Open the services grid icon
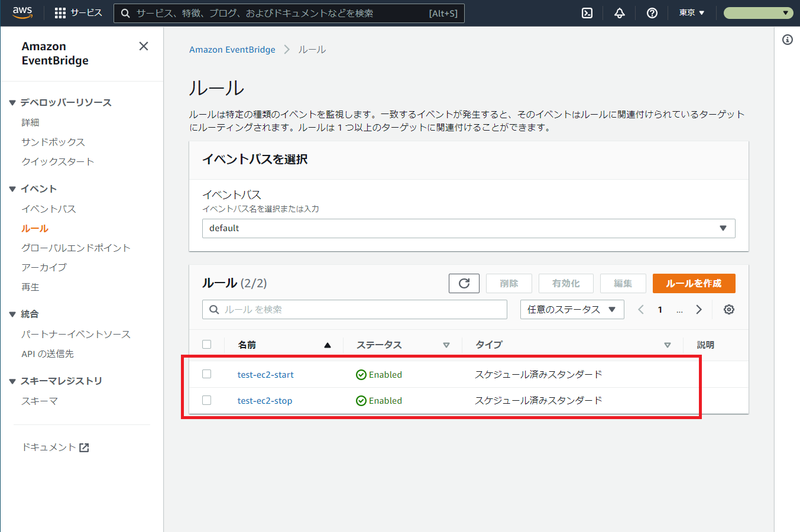Viewport: 800px width, 532px height. click(x=60, y=13)
